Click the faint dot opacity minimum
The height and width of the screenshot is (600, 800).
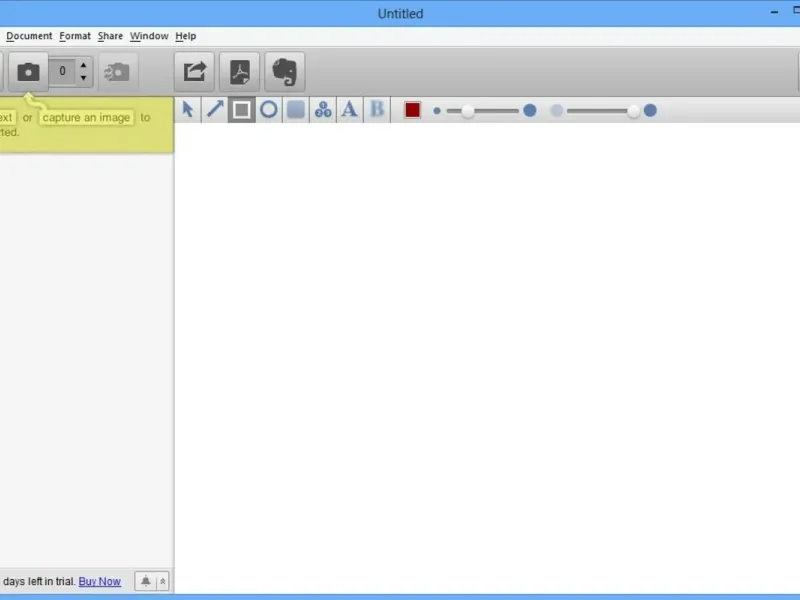click(x=557, y=110)
